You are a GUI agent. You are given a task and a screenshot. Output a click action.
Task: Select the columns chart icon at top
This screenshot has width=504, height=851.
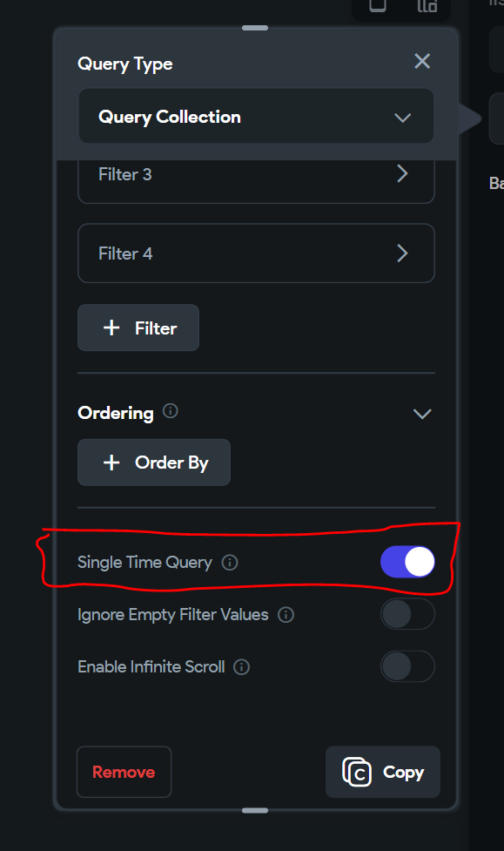(x=427, y=6)
